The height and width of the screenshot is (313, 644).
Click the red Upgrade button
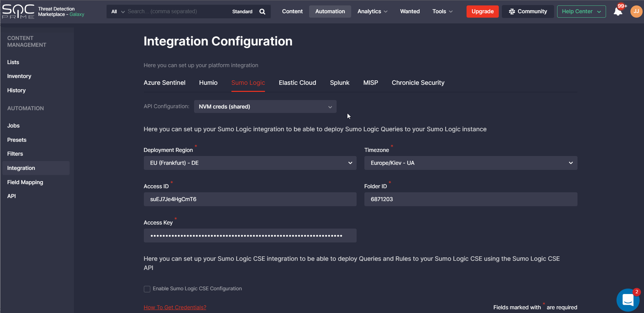click(482, 12)
